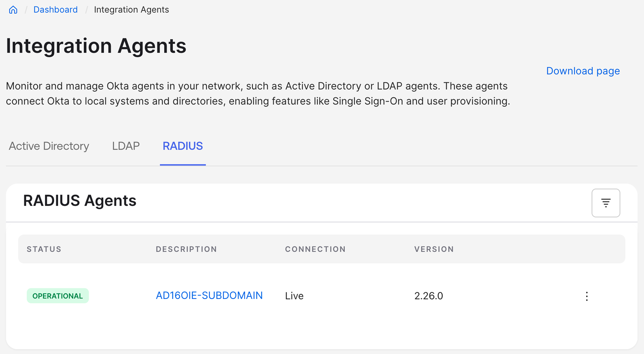Switch to the LDAP tab
Image resolution: width=644 pixels, height=354 pixels.
click(x=126, y=146)
